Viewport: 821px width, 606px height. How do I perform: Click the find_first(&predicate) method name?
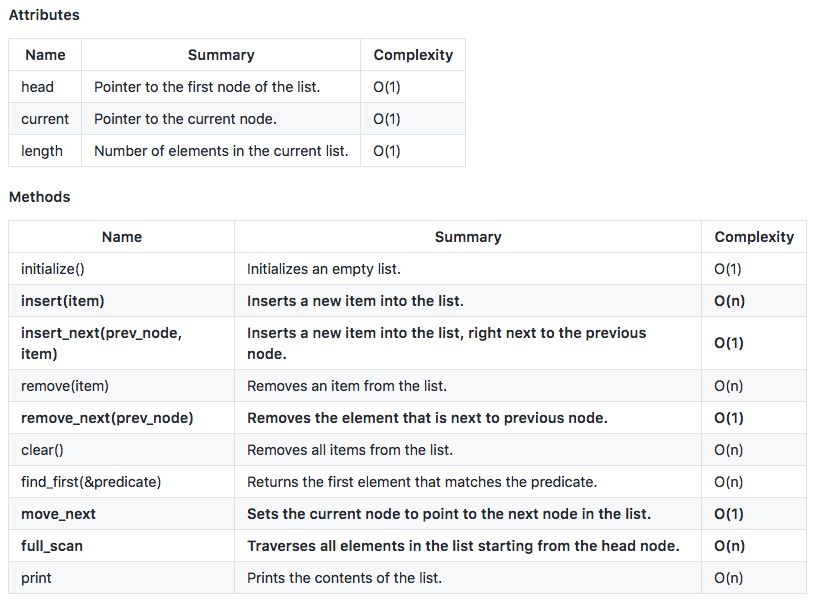click(91, 482)
